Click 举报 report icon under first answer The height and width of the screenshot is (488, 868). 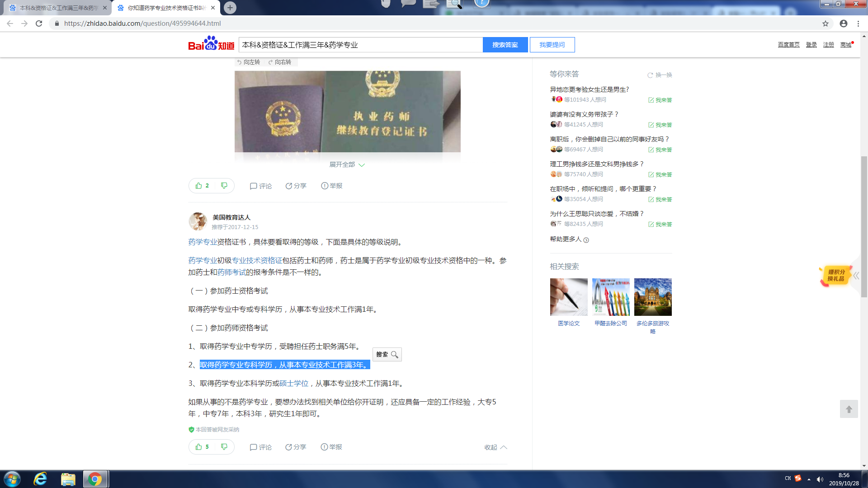[x=325, y=186]
